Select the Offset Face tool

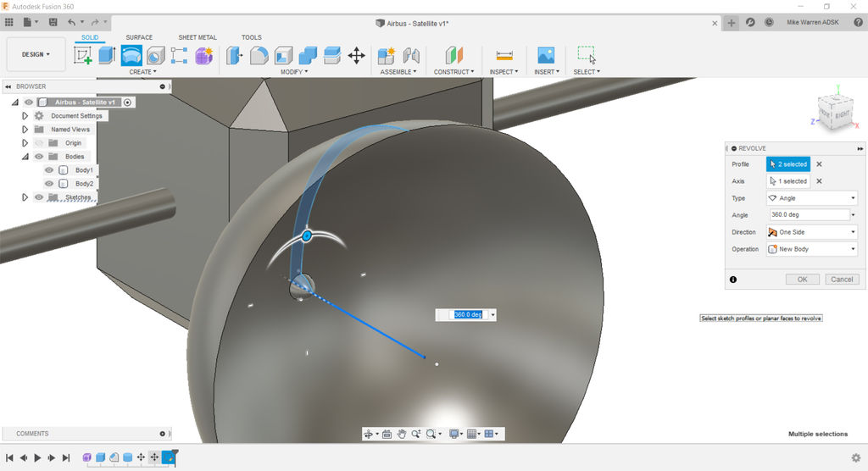point(332,55)
